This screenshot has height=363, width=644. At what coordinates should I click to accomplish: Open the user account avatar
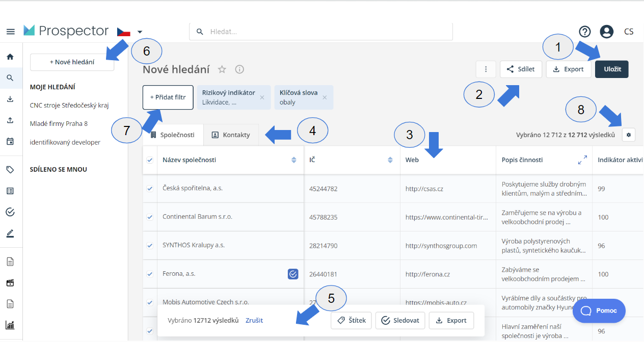tap(606, 32)
